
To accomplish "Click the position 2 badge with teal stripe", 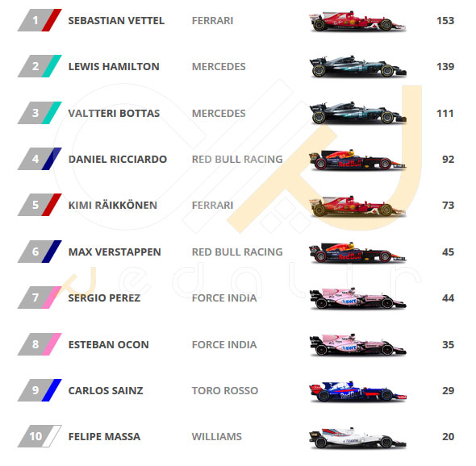I will (x=40, y=66).
